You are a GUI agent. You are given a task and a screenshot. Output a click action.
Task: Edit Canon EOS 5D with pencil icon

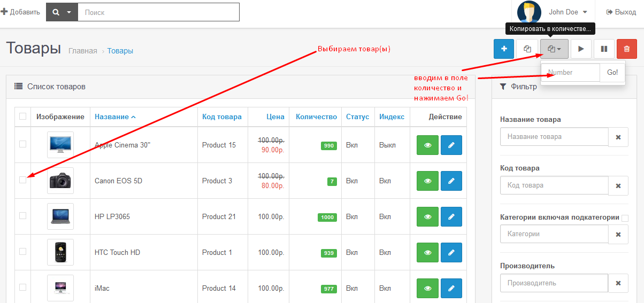(x=451, y=181)
